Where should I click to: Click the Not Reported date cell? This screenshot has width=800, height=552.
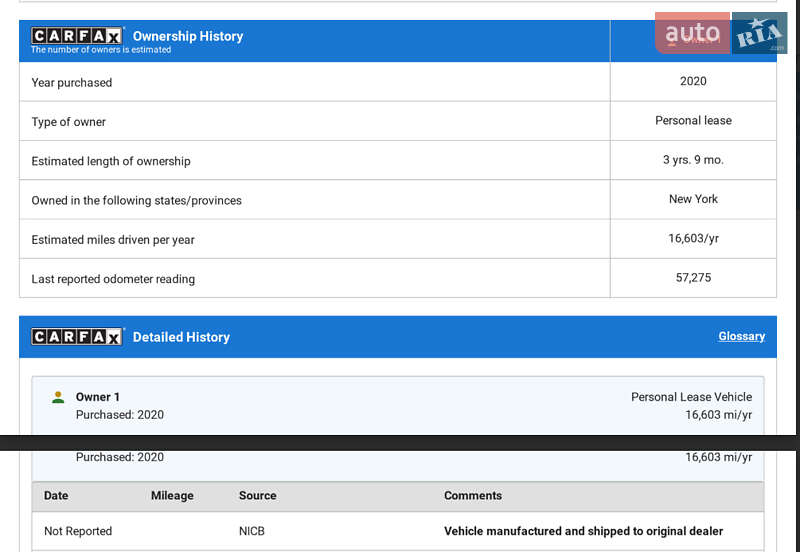click(x=78, y=531)
